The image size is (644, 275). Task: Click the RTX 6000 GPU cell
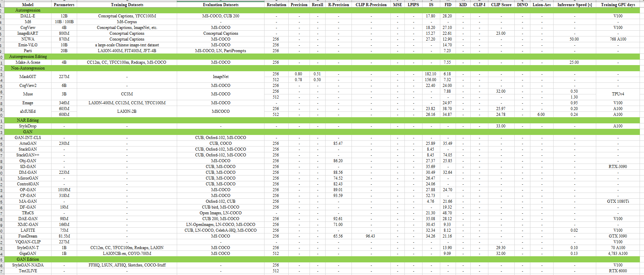(x=618, y=271)
